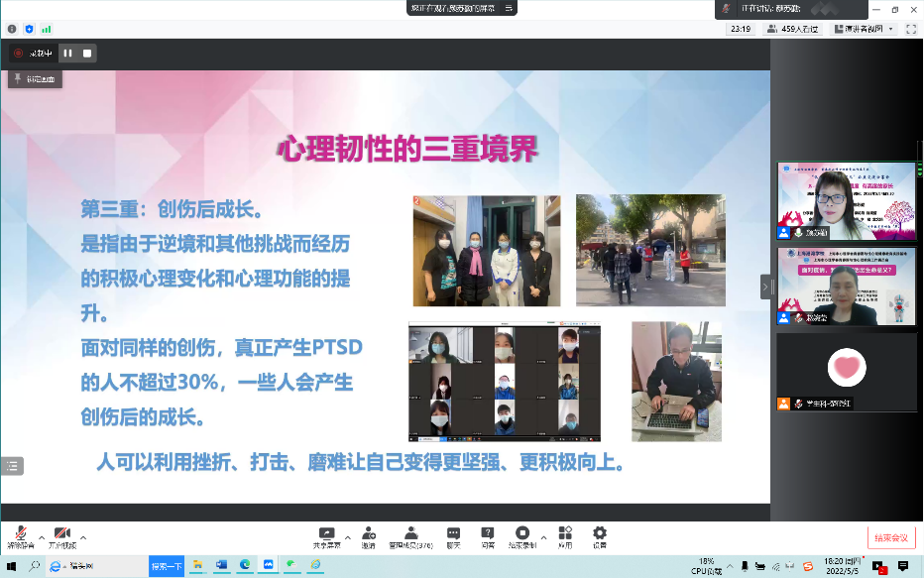Image resolution: width=924 pixels, height=578 pixels.
Task: Open Windows notification center
Action: 903,566
